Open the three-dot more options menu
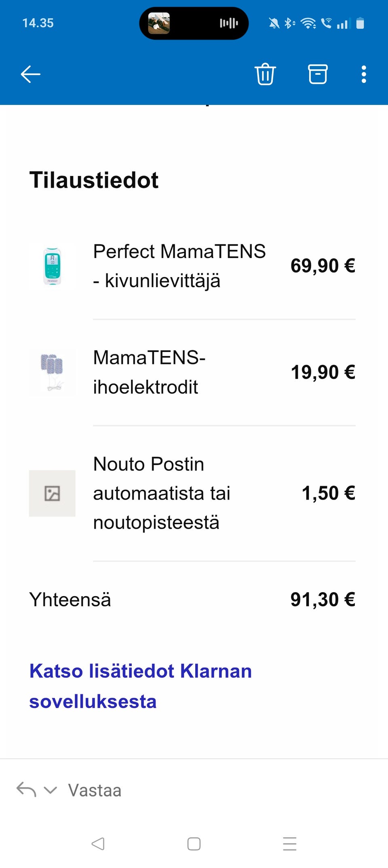Viewport: 388px width, 868px height. coord(364,74)
